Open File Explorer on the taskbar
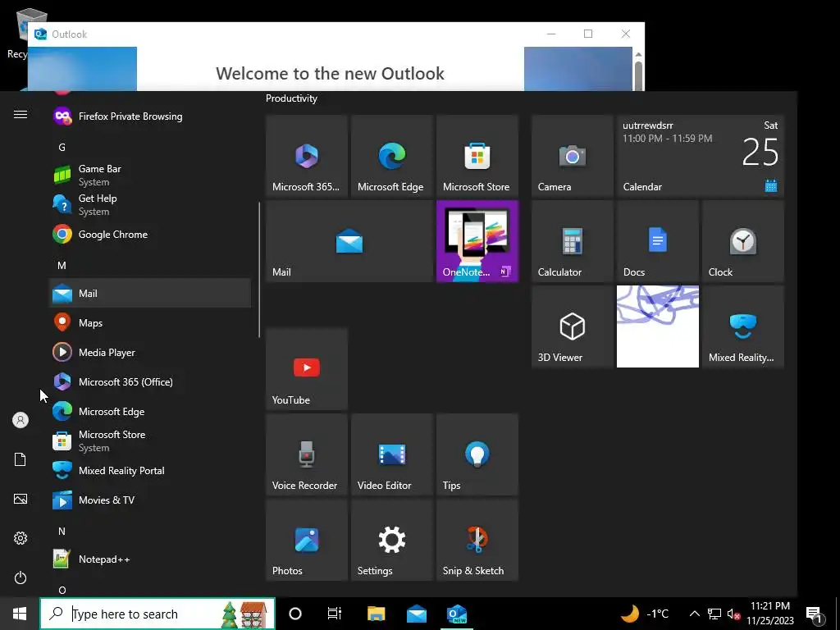Image resolution: width=840 pixels, height=630 pixels. [x=376, y=614]
